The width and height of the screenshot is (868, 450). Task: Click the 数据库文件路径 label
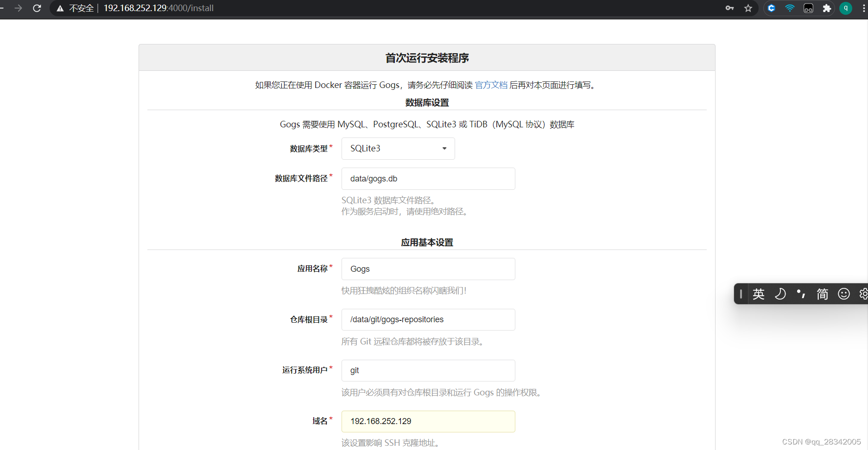pos(301,178)
